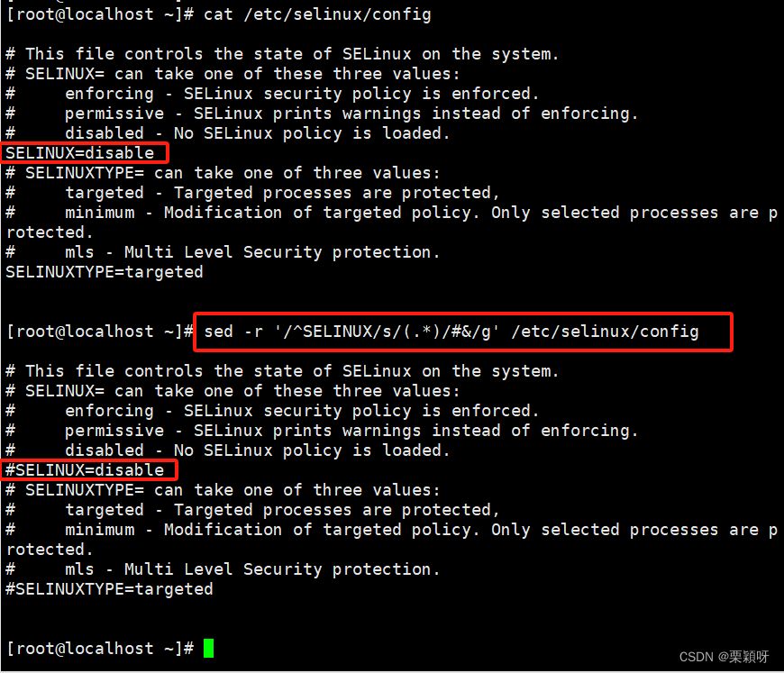This screenshot has width=784, height=673.
Task: Click the sed -r command text
Action: pyautogui.click(x=451, y=332)
